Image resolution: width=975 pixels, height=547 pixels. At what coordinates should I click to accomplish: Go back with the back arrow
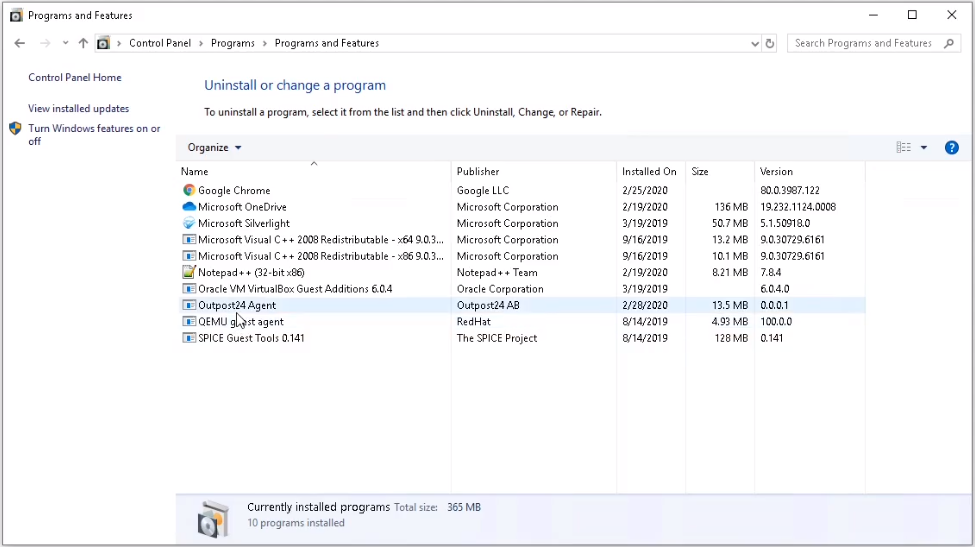click(20, 44)
